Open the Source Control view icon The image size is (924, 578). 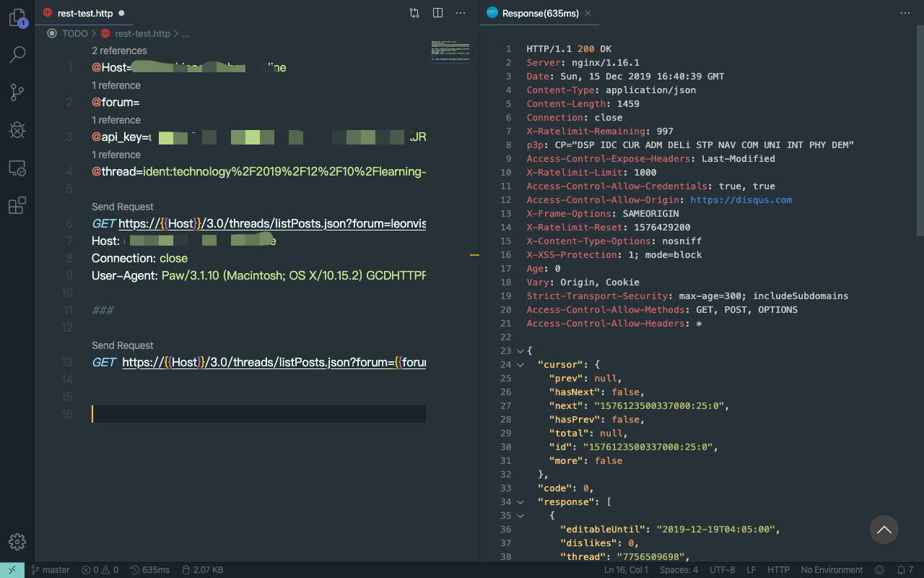click(17, 92)
